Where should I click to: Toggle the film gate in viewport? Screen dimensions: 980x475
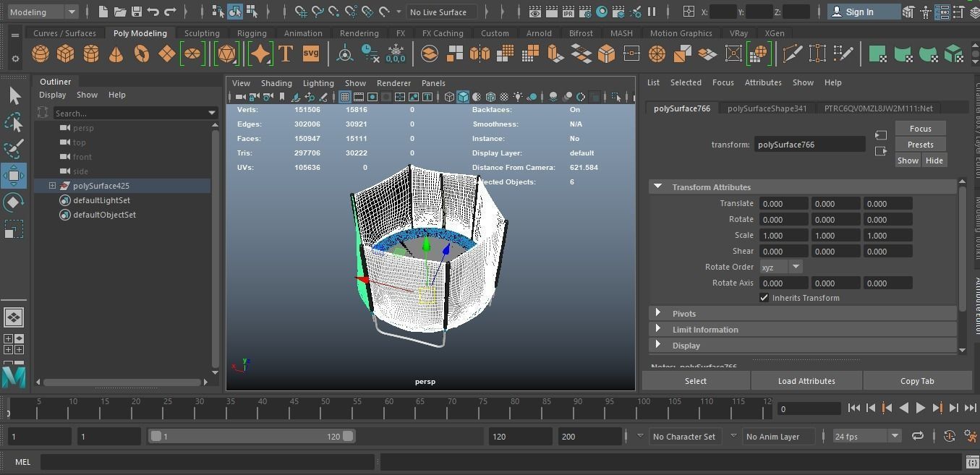[359, 97]
